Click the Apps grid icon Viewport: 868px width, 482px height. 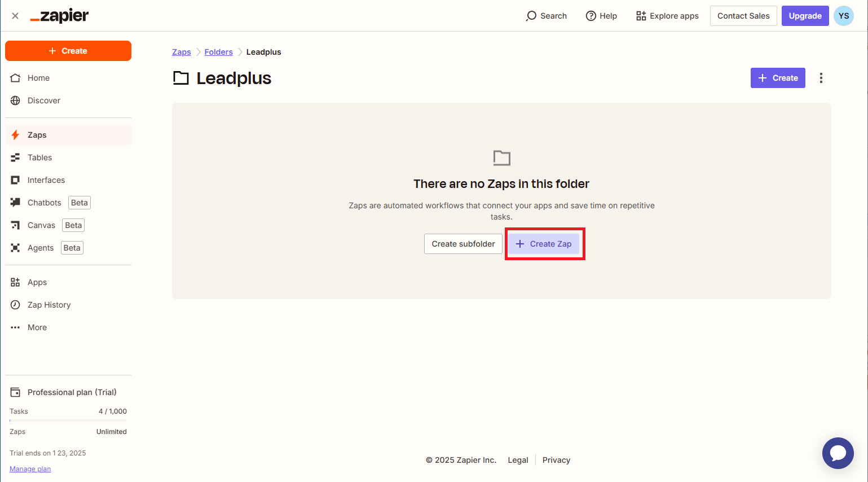tap(15, 282)
